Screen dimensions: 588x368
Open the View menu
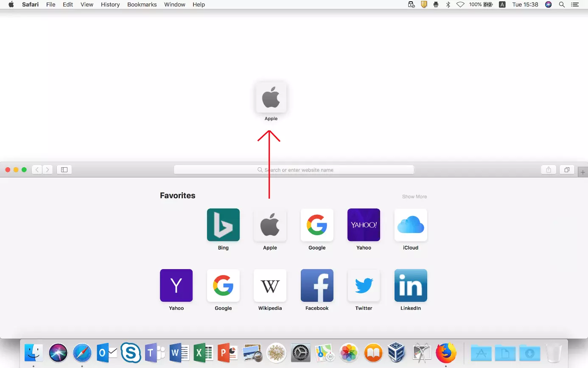click(x=87, y=5)
